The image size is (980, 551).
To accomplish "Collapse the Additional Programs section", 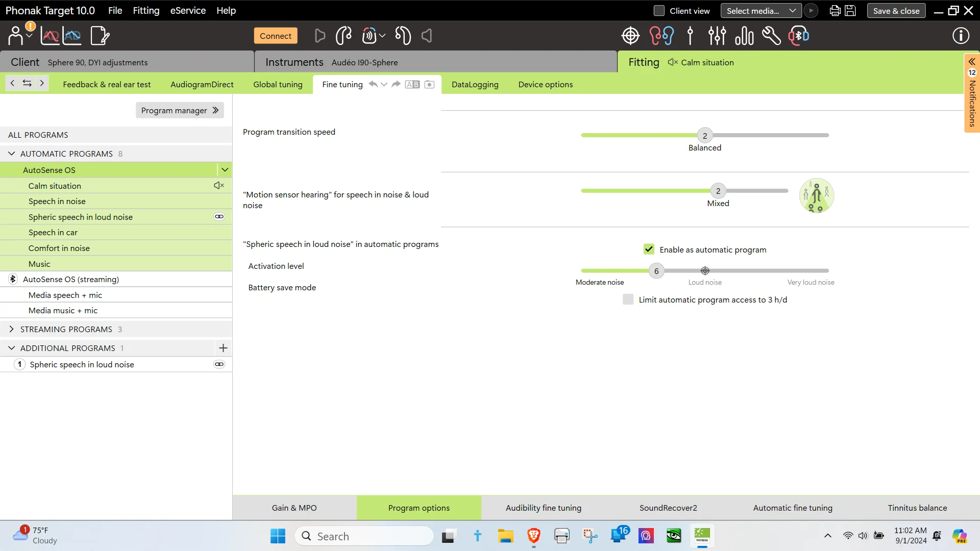I will pyautogui.click(x=11, y=348).
